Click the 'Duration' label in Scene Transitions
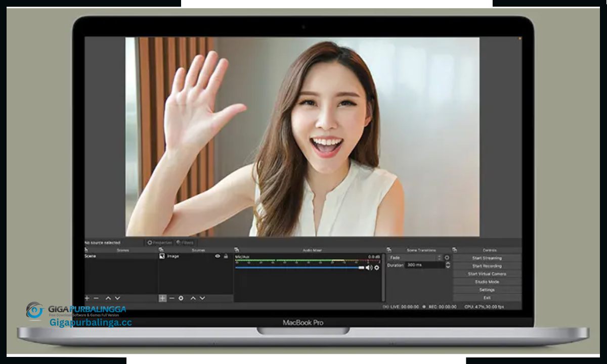The width and height of the screenshot is (607, 364). point(395,265)
